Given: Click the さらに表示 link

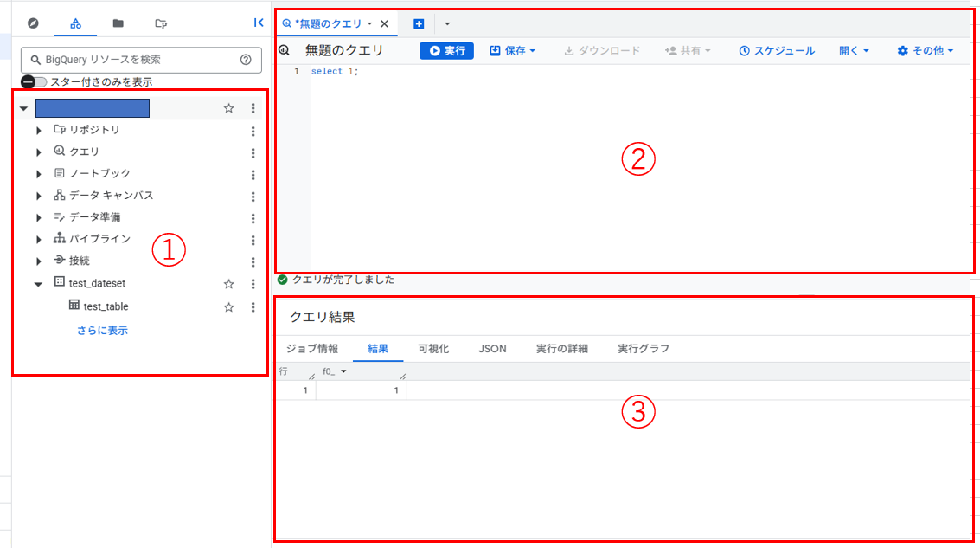Looking at the screenshot, I should pos(102,331).
